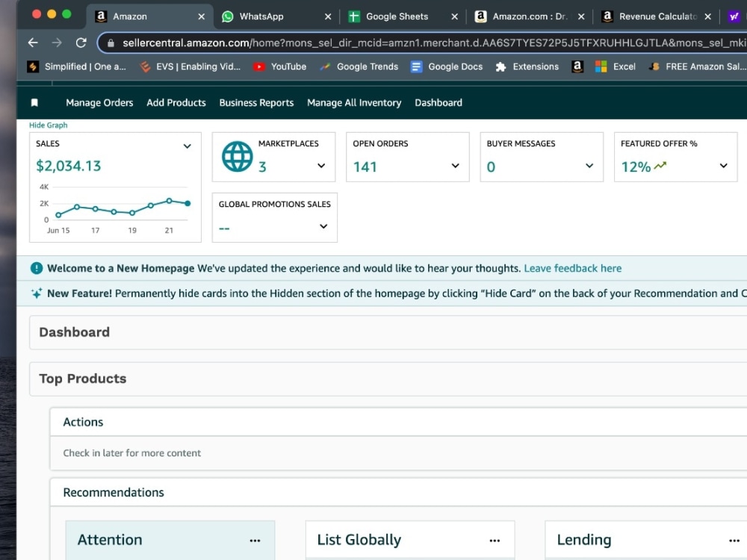This screenshot has height=560, width=747.
Task: Click the bookmark flag in the green navigation bar
Action: [x=33, y=102]
